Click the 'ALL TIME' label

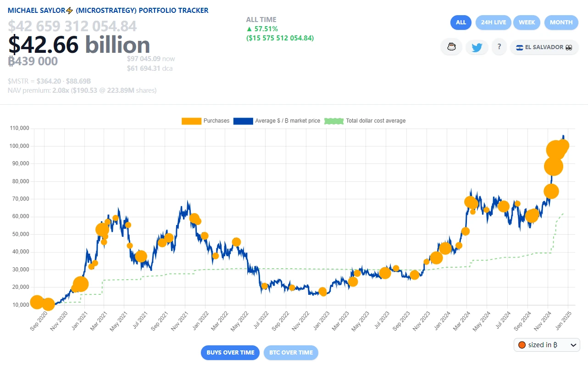[261, 20]
